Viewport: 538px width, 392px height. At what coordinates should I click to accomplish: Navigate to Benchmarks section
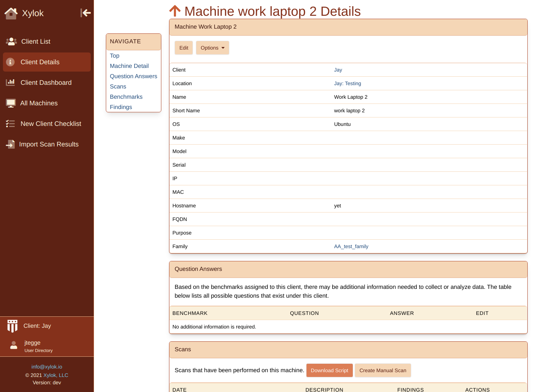126,97
